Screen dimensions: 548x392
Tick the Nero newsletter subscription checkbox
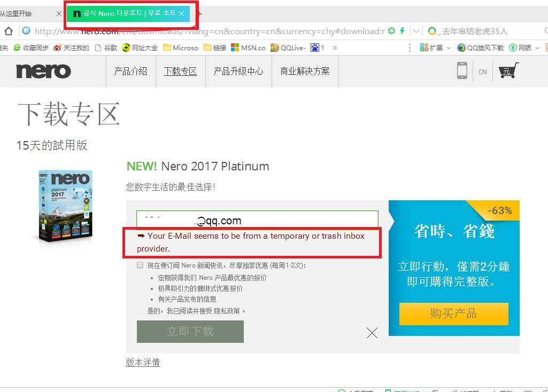point(140,265)
